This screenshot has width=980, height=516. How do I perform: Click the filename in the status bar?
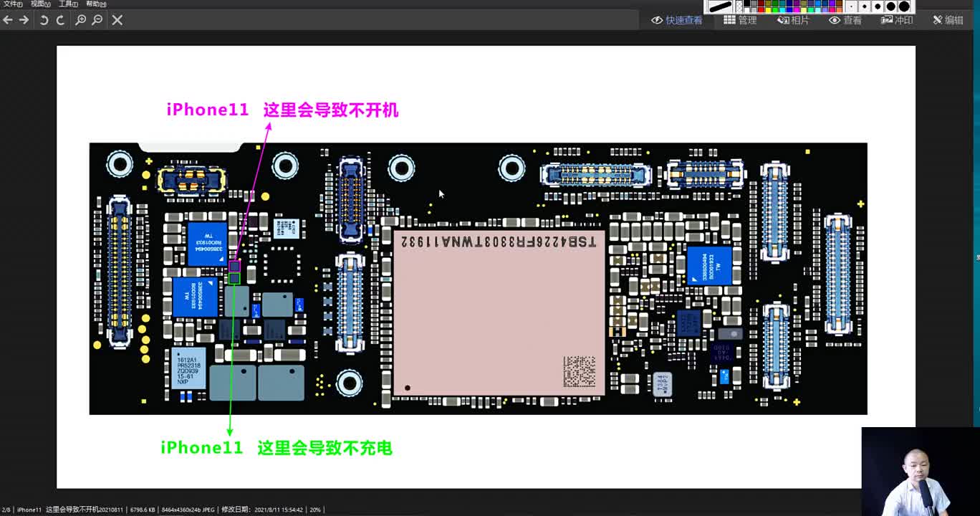(71, 510)
